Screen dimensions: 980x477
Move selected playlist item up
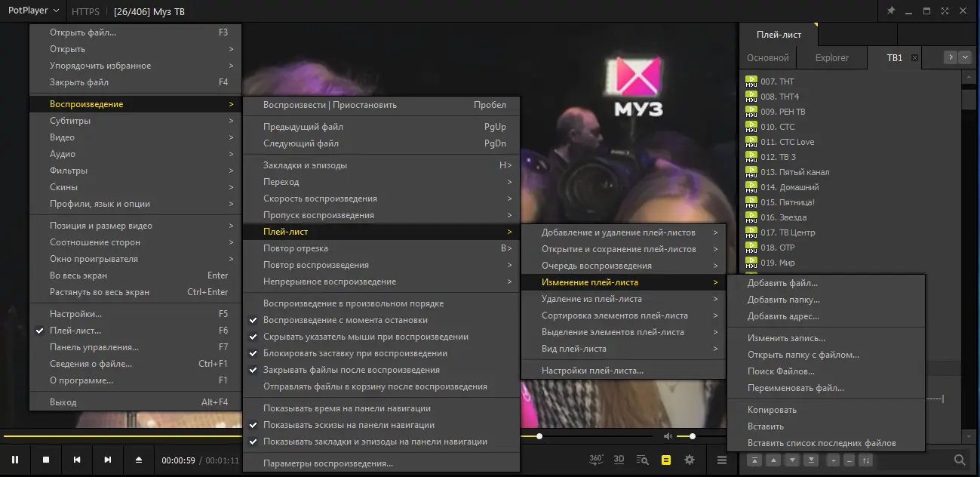(773, 460)
